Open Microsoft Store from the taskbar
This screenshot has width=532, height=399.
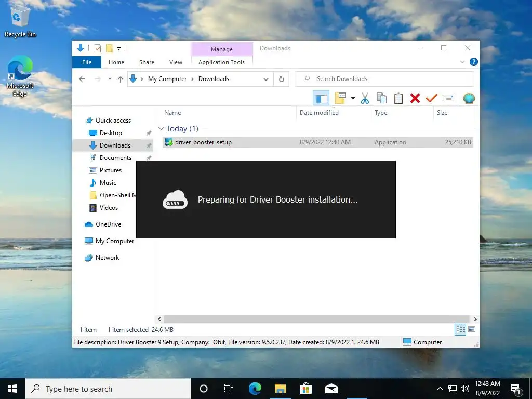tap(305, 389)
